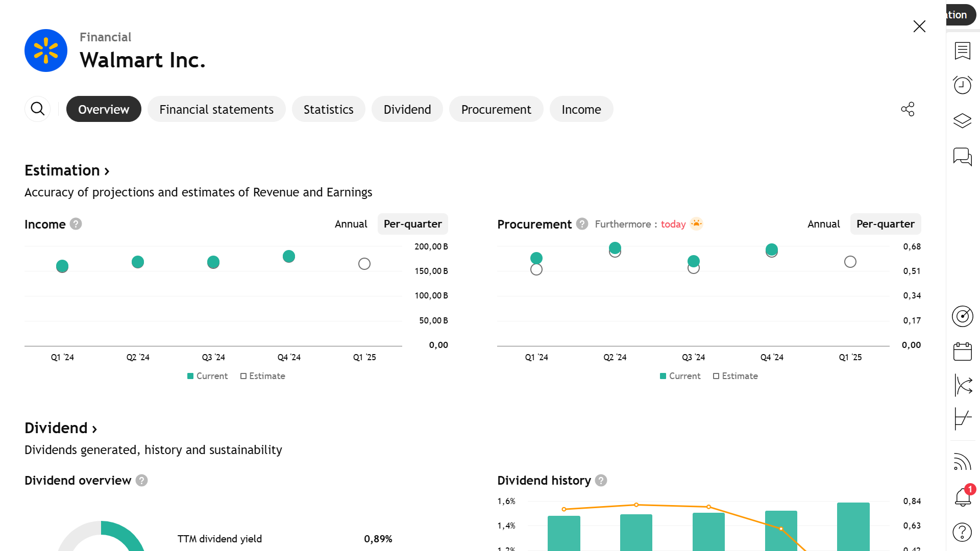Toggle Current series in Procurement legend
Image resolution: width=980 pixels, height=551 pixels.
pos(680,376)
